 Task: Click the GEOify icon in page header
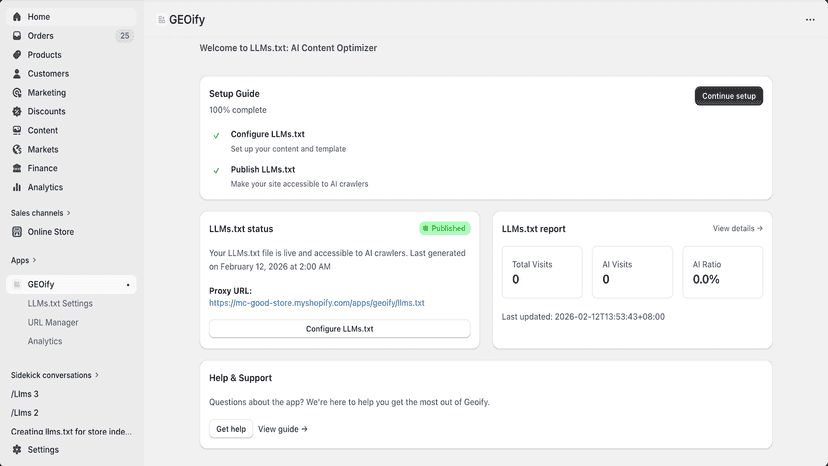(162, 20)
